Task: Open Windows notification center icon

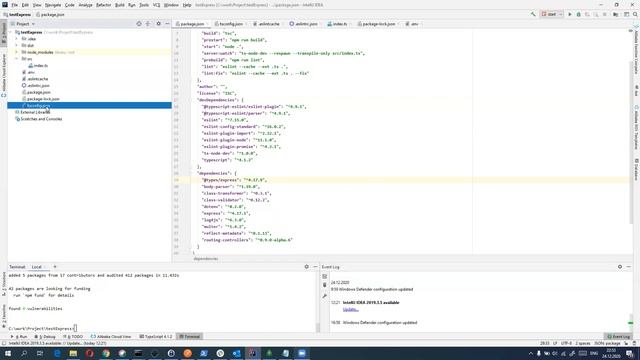Action: (630, 353)
